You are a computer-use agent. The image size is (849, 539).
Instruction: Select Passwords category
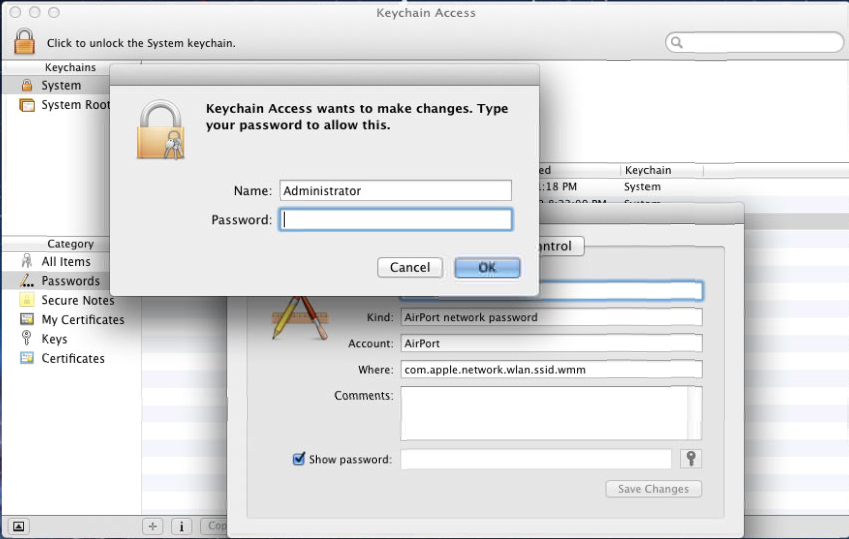point(70,281)
